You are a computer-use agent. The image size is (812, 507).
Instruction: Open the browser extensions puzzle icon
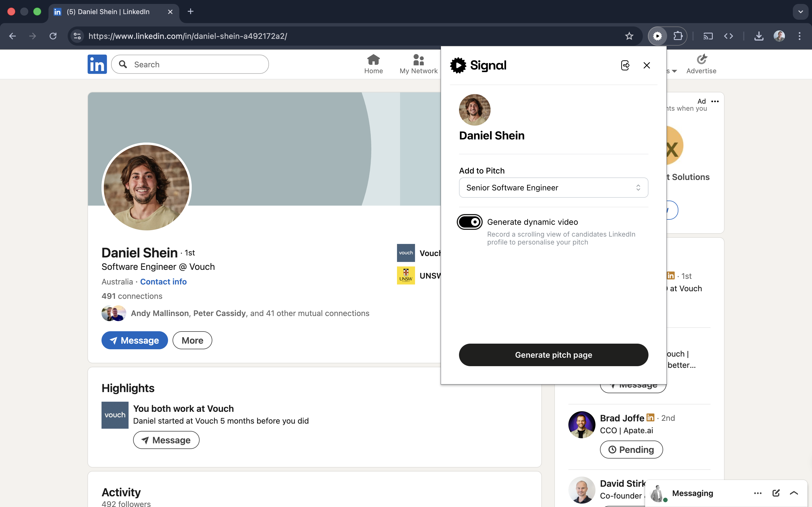coord(678,36)
